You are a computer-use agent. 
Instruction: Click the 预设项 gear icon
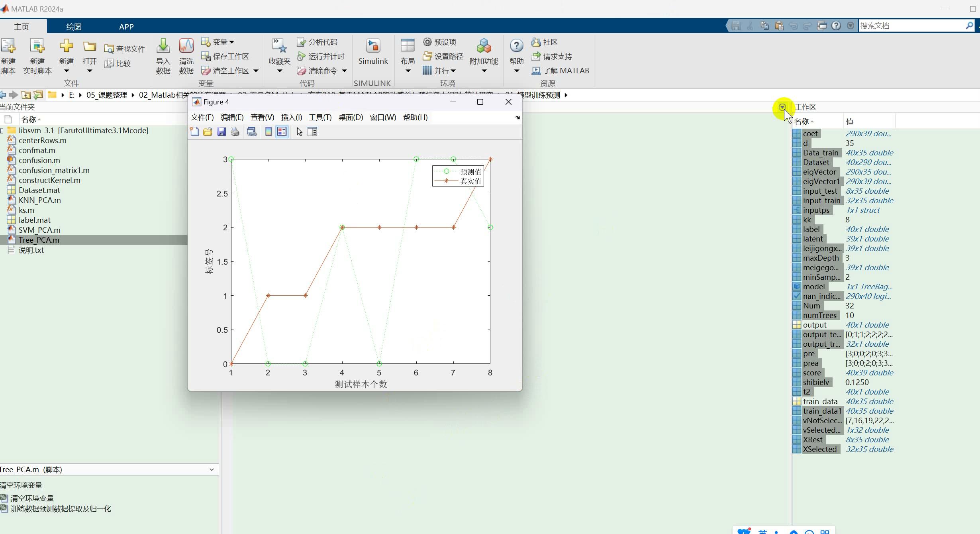point(427,42)
